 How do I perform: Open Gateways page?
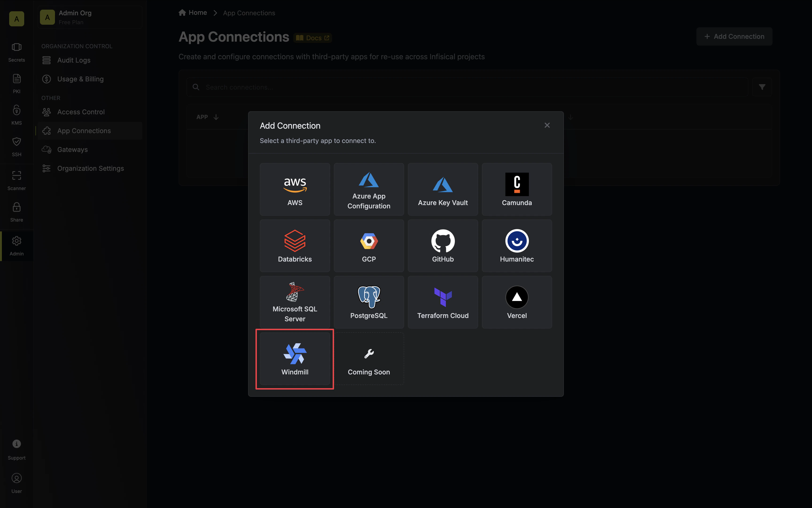[x=90, y=150]
